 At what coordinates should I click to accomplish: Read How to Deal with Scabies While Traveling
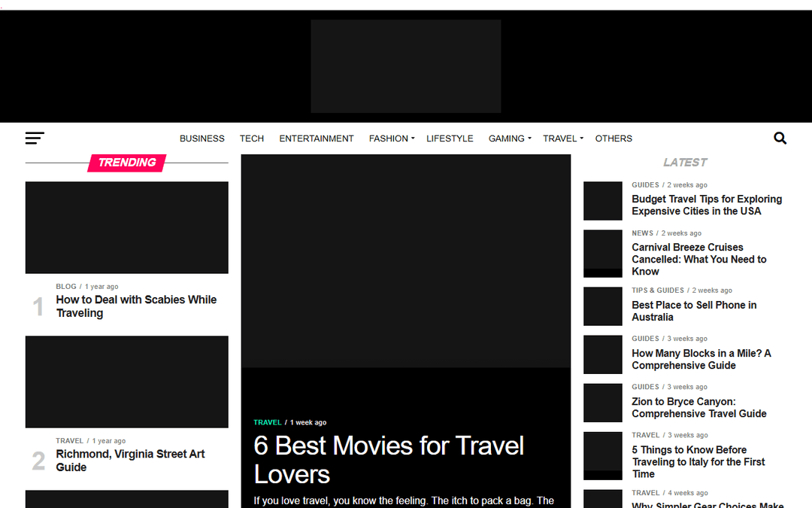point(136,306)
